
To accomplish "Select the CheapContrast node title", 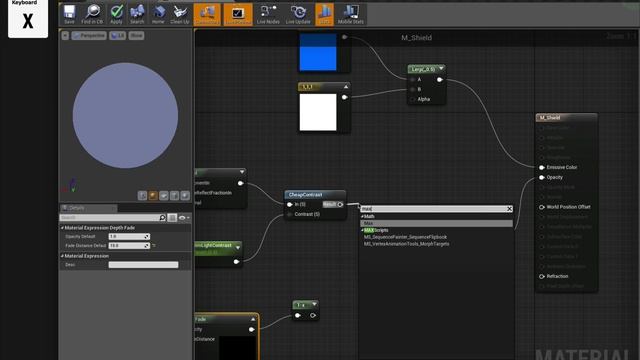I will (306, 195).
